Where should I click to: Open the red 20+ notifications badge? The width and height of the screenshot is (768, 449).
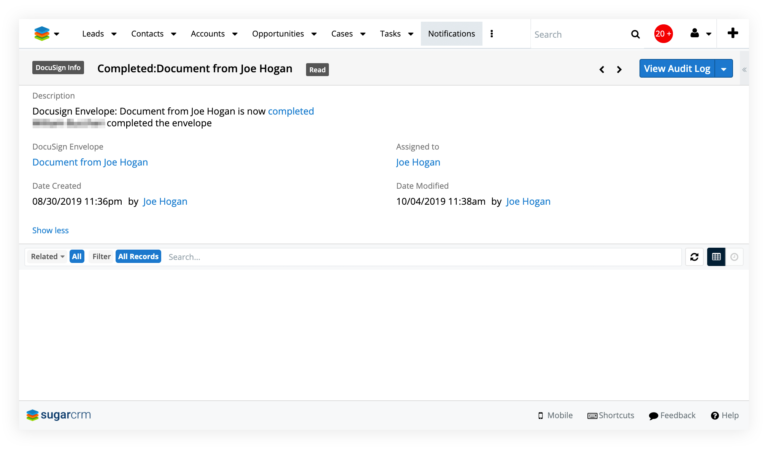point(663,34)
